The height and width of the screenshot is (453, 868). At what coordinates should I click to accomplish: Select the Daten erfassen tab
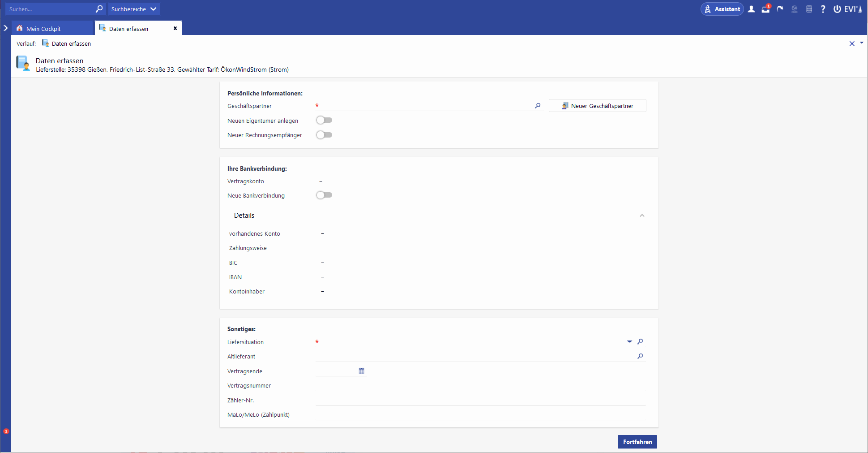tap(128, 29)
